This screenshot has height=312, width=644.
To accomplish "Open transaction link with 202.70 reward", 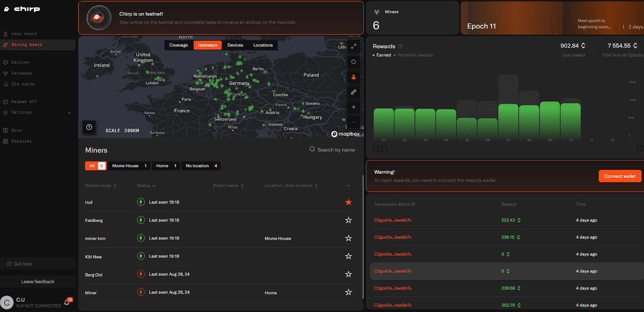I will (392, 305).
